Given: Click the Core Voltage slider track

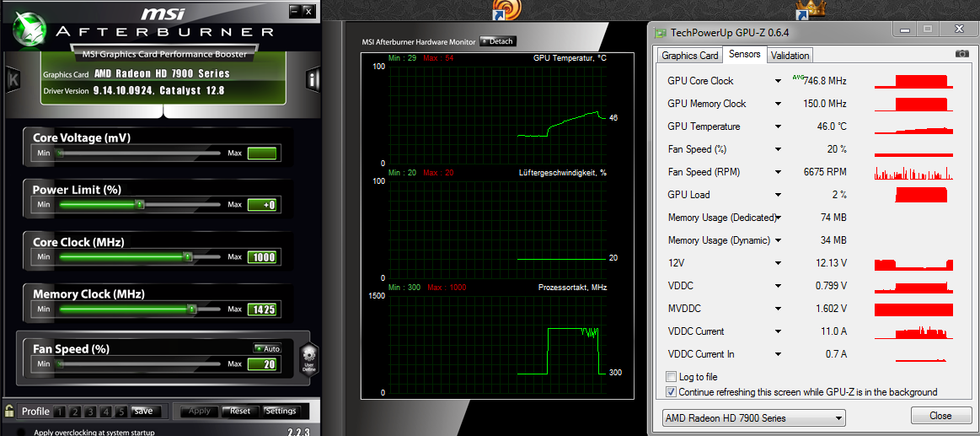Looking at the screenshot, I should coord(138,153).
